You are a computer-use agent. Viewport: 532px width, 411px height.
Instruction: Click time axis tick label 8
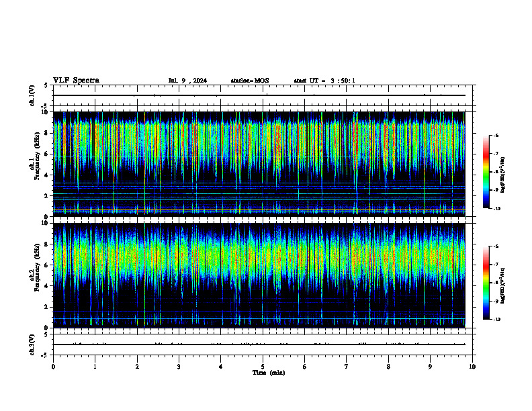(388, 367)
